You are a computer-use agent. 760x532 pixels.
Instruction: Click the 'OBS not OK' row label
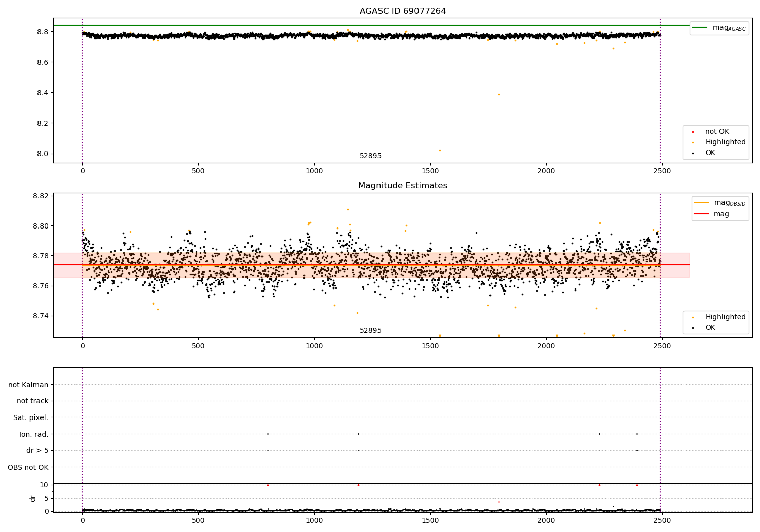pos(28,468)
